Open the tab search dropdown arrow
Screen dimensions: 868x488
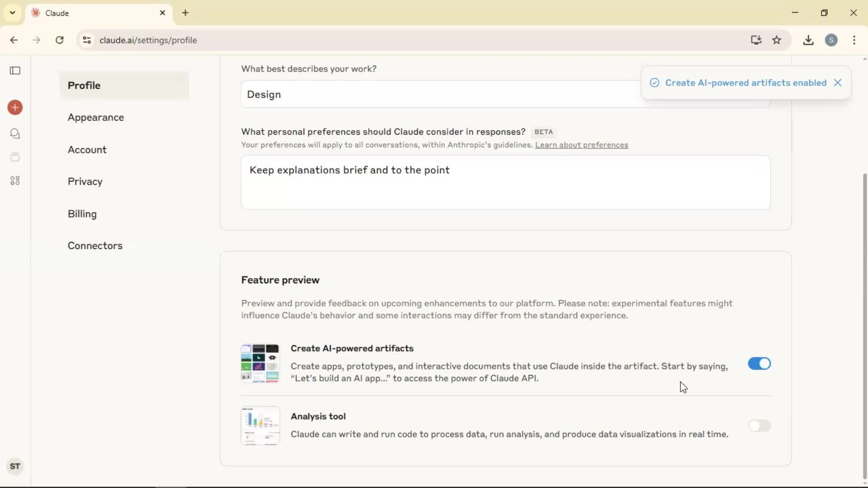coord(13,13)
